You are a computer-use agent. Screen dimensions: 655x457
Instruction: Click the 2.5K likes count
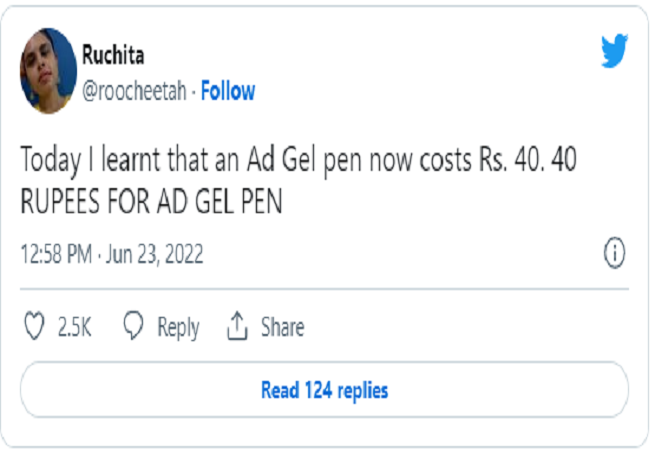(x=74, y=327)
